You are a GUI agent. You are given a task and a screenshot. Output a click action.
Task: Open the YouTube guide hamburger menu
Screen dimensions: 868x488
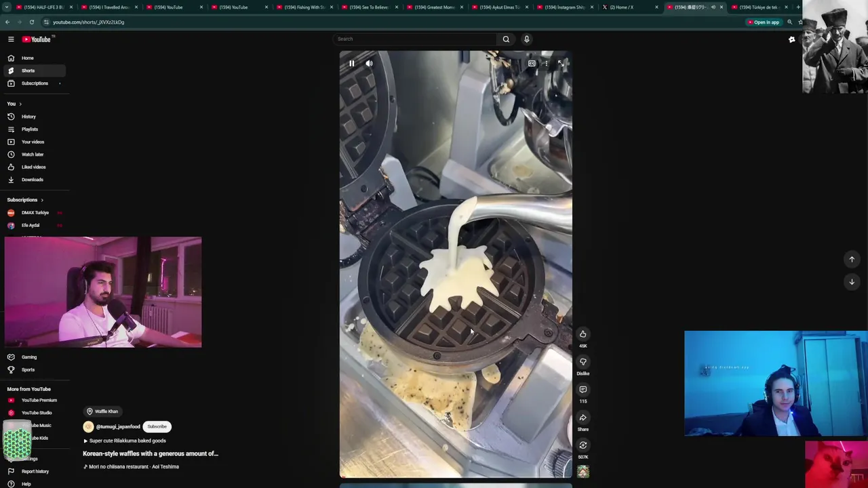tap(11, 39)
